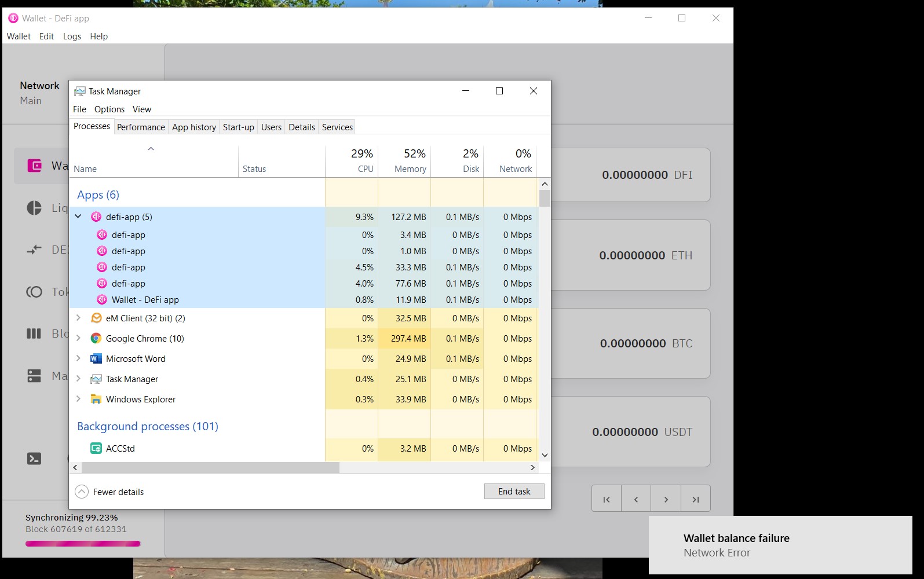Open the Console terminal icon in sidebar
Image resolution: width=924 pixels, height=579 pixels.
[34, 459]
